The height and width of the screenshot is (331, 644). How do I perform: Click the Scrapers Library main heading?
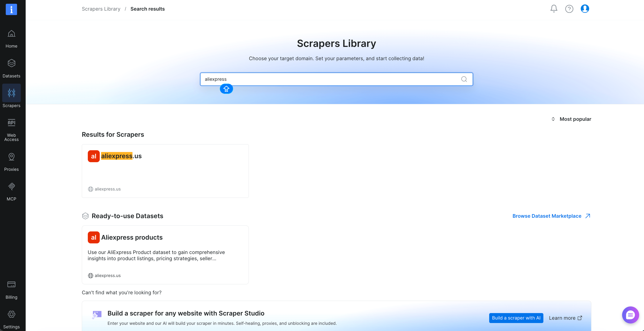click(336, 43)
